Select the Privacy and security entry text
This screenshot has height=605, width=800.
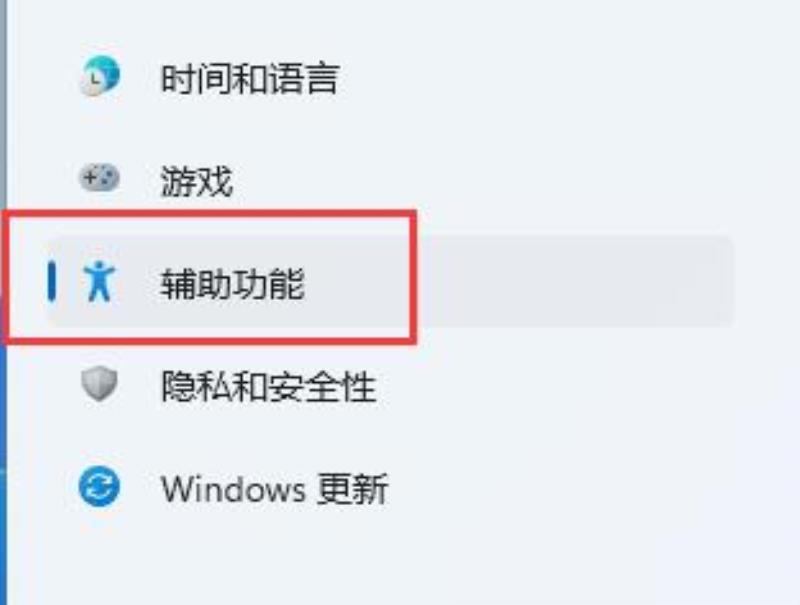(269, 386)
